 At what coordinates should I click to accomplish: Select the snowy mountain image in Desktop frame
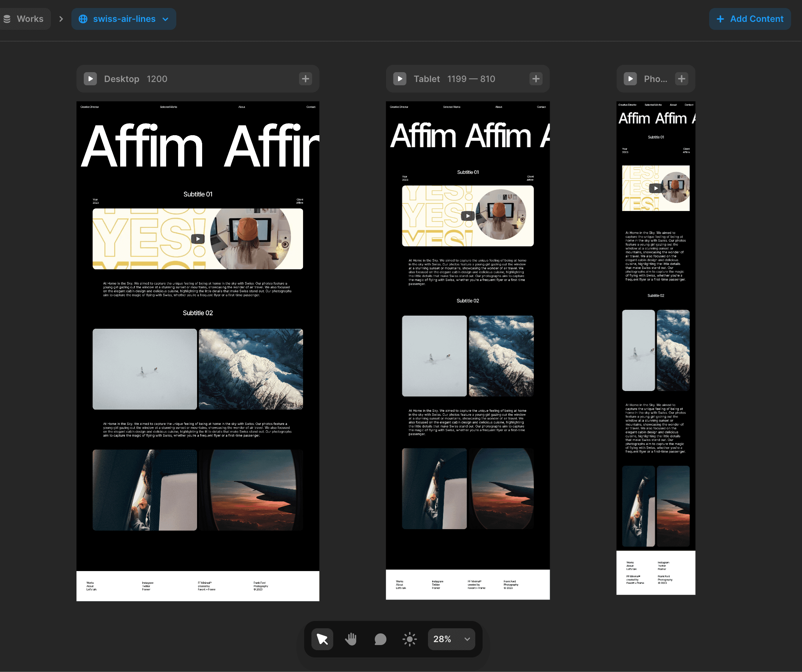coord(251,369)
